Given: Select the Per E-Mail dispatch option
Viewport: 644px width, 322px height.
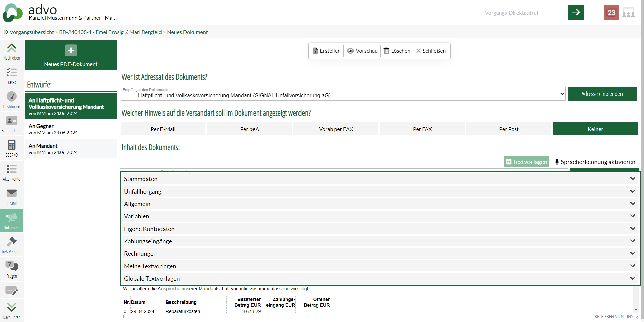Looking at the screenshot, I should pos(163,129).
